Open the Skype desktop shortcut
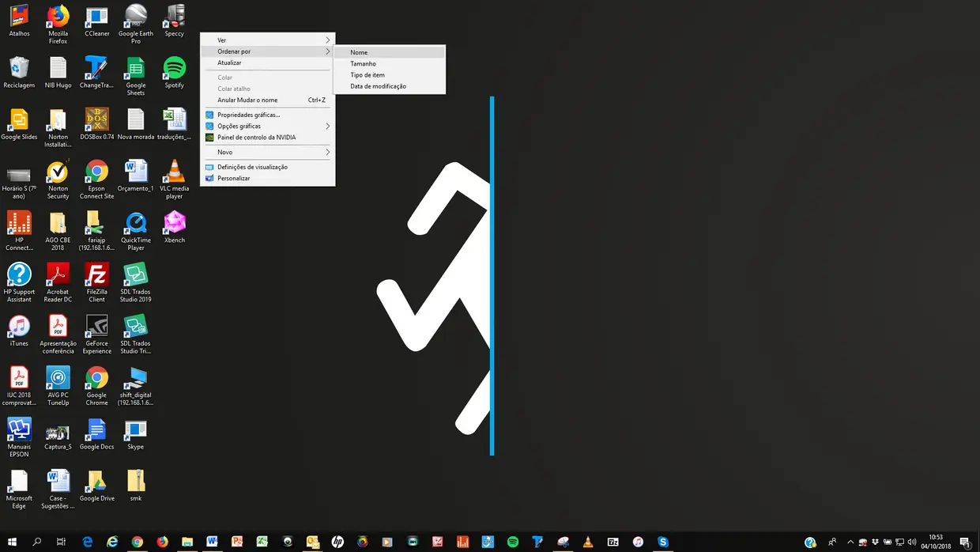The image size is (980, 552). pos(136,432)
